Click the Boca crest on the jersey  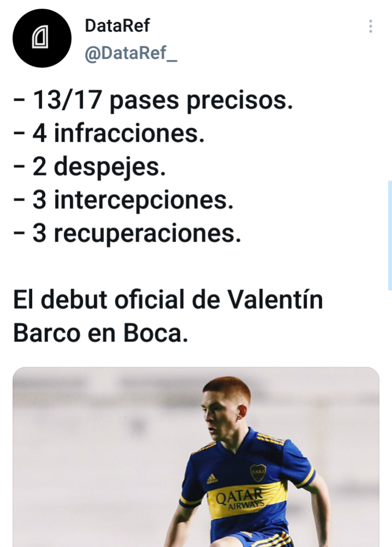pos(258,472)
